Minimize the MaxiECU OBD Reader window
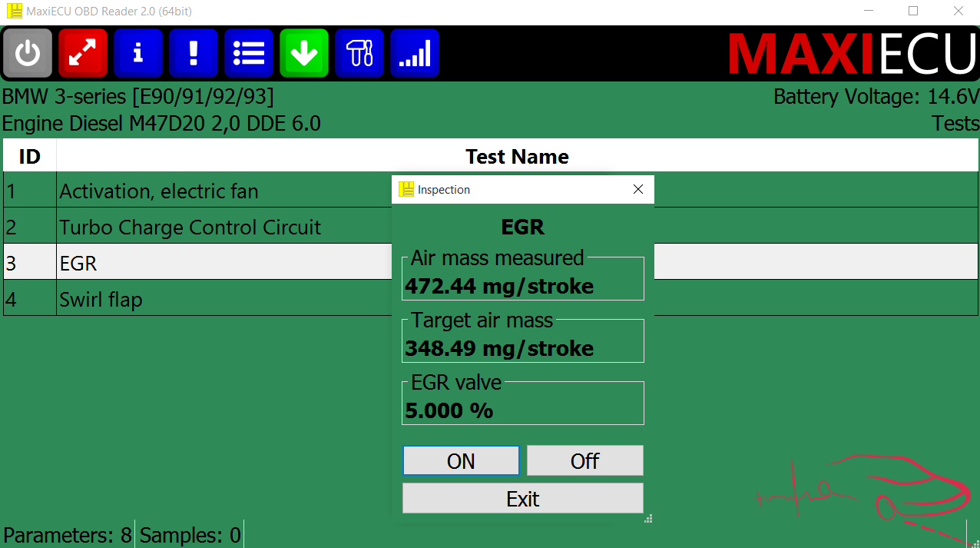The width and height of the screenshot is (980, 548). [868, 11]
